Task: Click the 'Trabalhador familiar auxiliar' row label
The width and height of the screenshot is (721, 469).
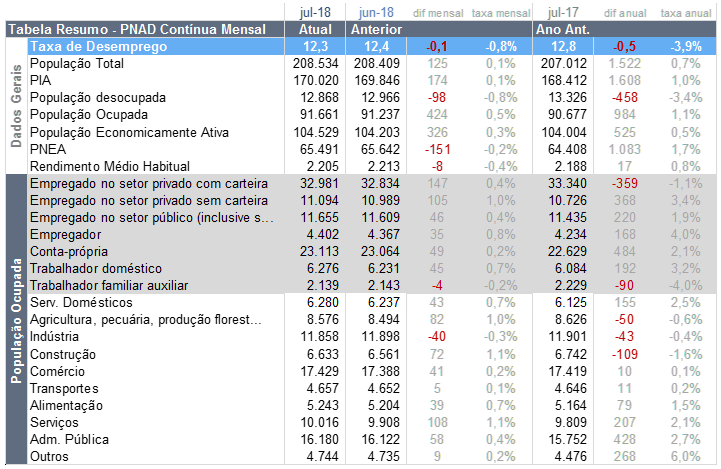Action: click(x=109, y=286)
